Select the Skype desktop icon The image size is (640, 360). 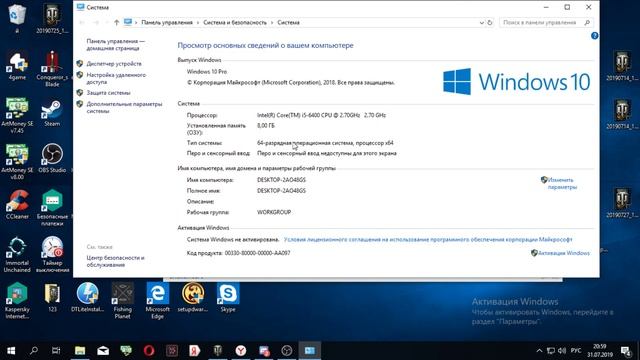pos(228,298)
